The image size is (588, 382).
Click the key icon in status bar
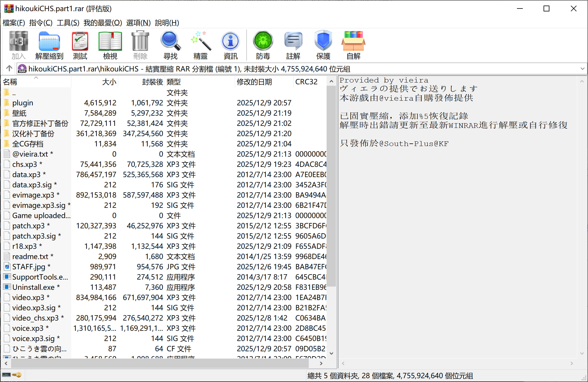coord(17,375)
